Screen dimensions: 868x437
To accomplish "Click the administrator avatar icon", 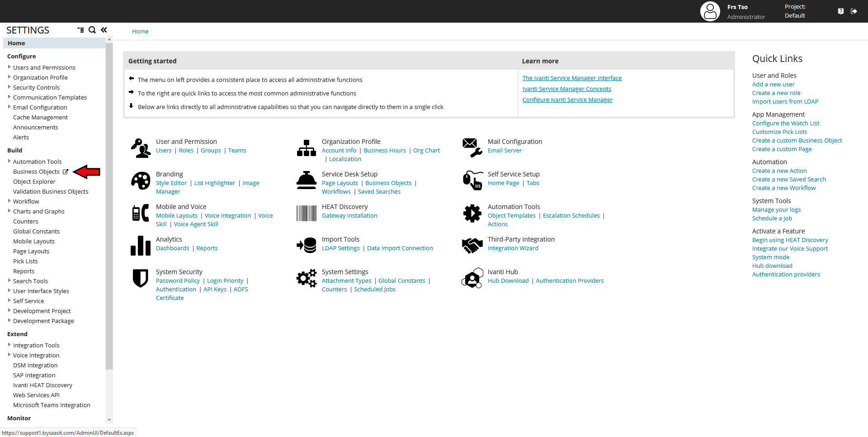I will click(x=710, y=11).
